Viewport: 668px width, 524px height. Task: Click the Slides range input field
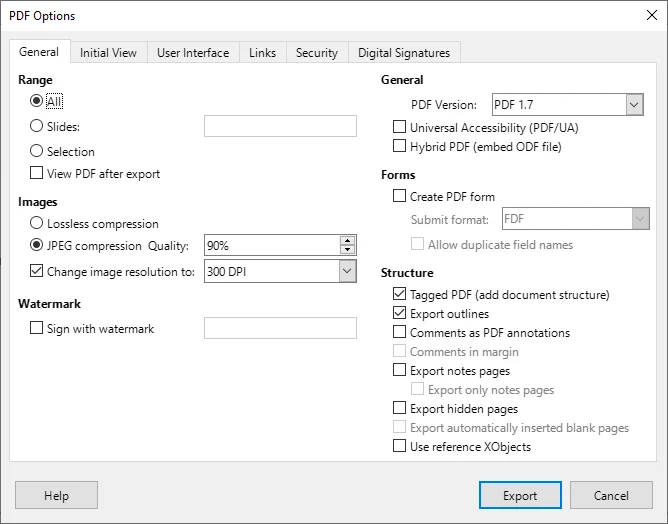click(x=280, y=126)
